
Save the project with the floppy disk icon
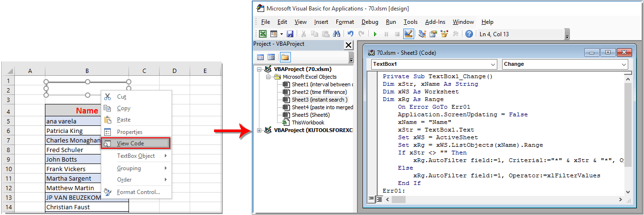pos(290,34)
